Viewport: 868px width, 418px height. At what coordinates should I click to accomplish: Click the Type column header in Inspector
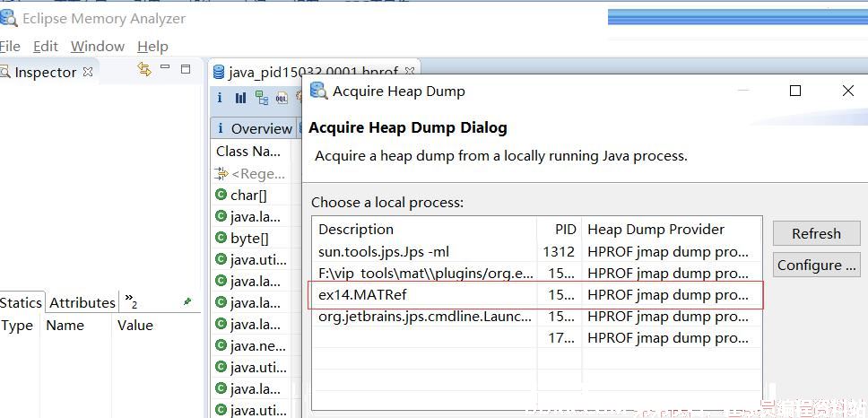(x=20, y=326)
